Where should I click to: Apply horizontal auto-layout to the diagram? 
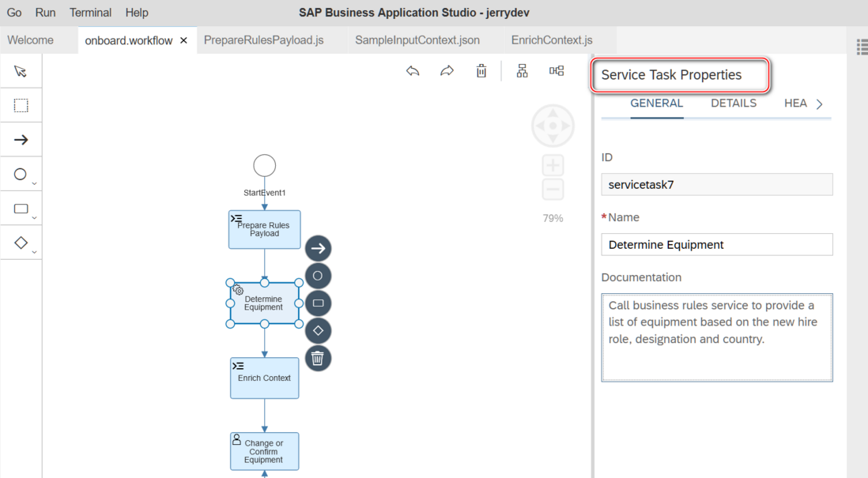point(557,71)
